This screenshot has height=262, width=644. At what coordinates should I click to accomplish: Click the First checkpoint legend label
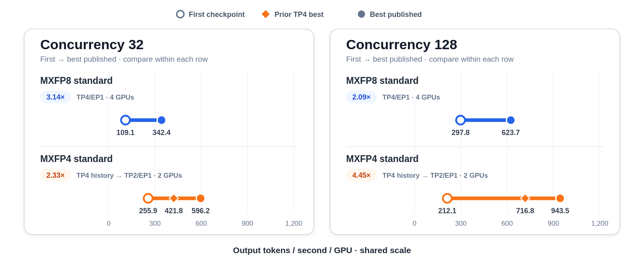pyautogui.click(x=217, y=15)
